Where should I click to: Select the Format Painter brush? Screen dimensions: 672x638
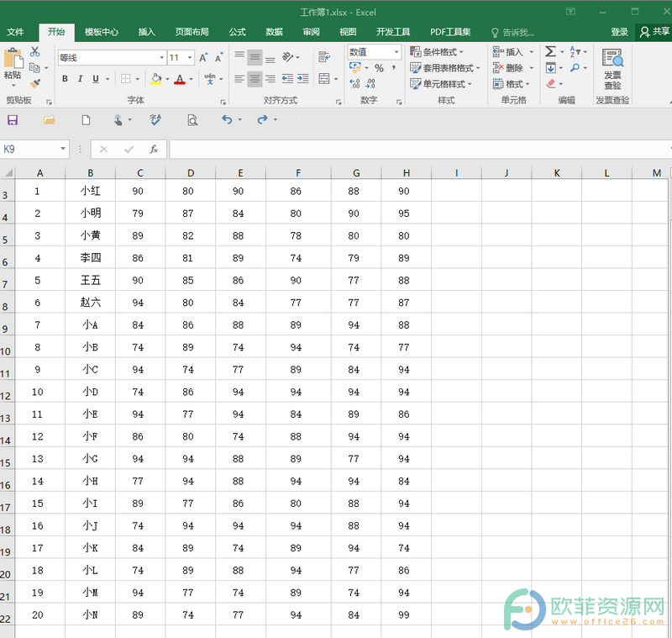pyautogui.click(x=35, y=83)
